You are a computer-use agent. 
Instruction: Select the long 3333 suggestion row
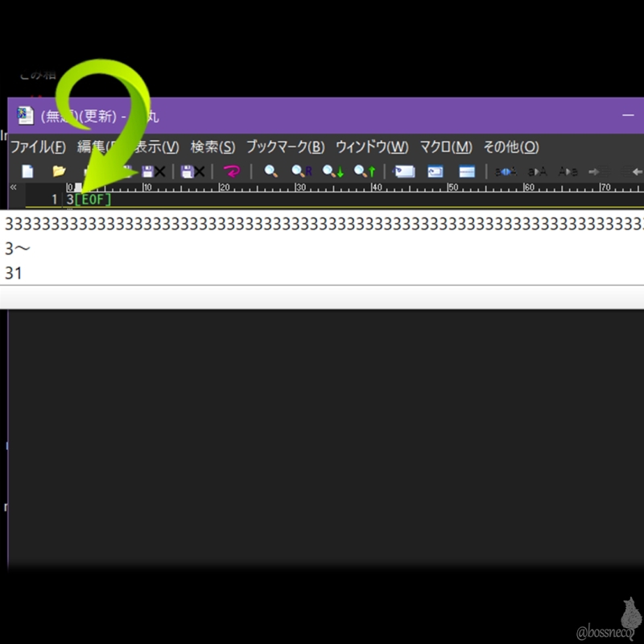[x=322, y=225]
